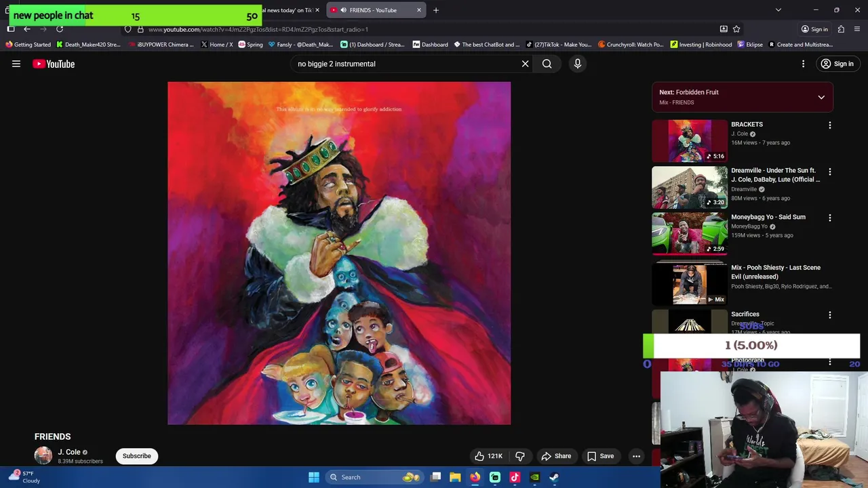Image resolution: width=868 pixels, height=488 pixels.
Task: Open options menu for BRACKETS video
Action: click(x=829, y=125)
